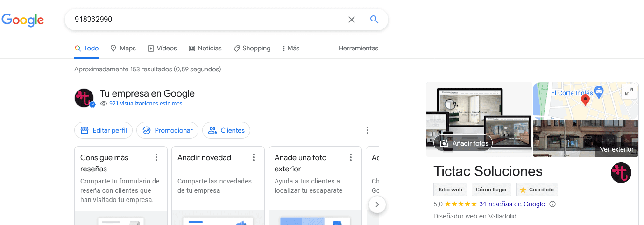Open the Shopping tab
Screen dimensions: 644x225
252,48
